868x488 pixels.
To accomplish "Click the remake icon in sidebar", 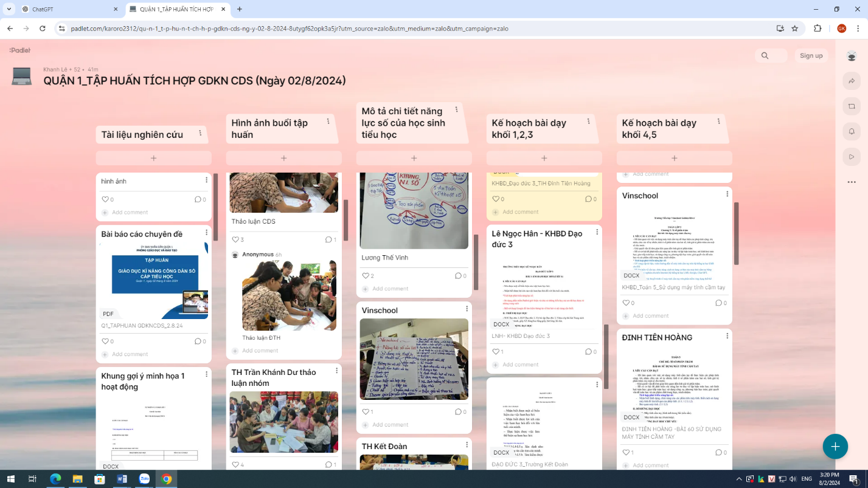I will tap(852, 106).
